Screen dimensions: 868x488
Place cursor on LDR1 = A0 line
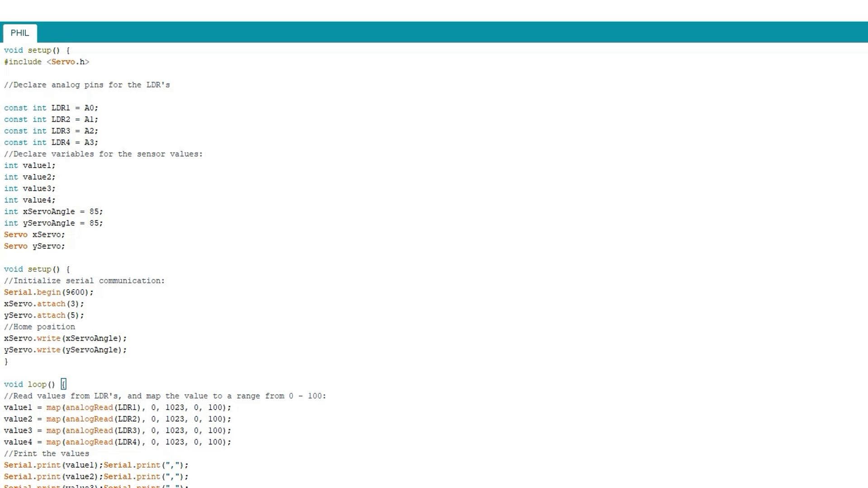tap(51, 108)
